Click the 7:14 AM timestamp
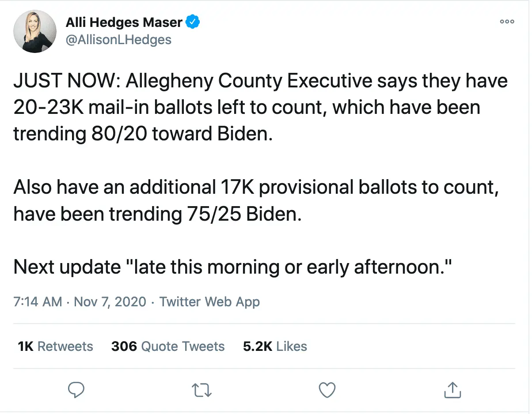 pyautogui.click(x=38, y=302)
